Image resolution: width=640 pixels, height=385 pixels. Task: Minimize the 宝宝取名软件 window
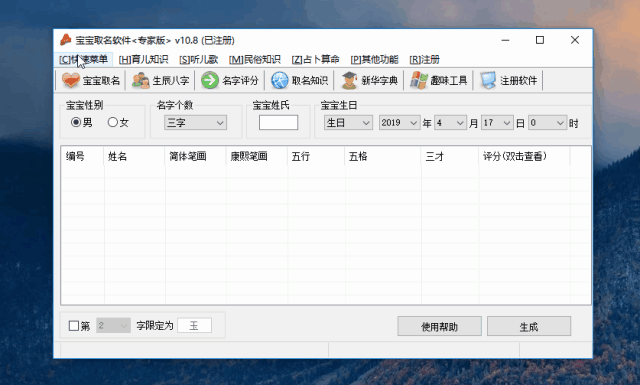(505, 40)
